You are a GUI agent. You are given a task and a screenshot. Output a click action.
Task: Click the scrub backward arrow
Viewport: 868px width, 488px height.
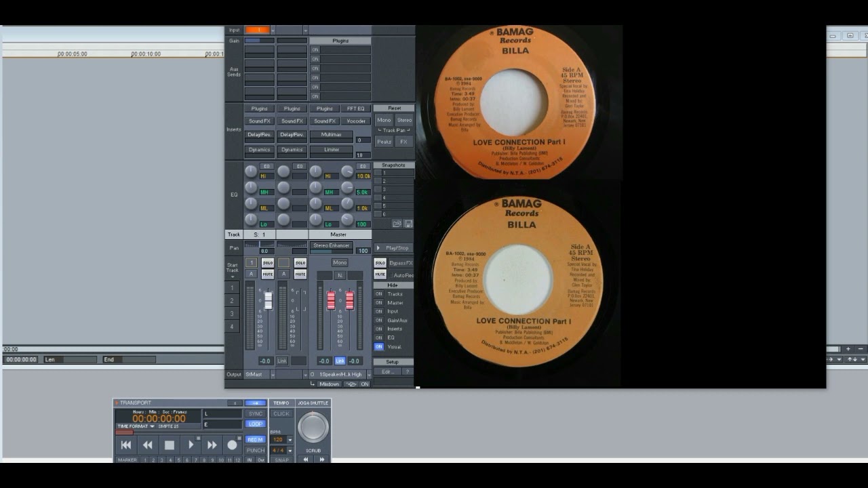(x=306, y=459)
